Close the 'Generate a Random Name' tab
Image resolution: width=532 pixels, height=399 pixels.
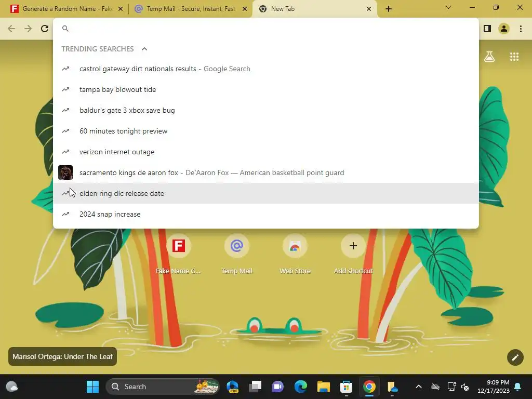pos(121,9)
